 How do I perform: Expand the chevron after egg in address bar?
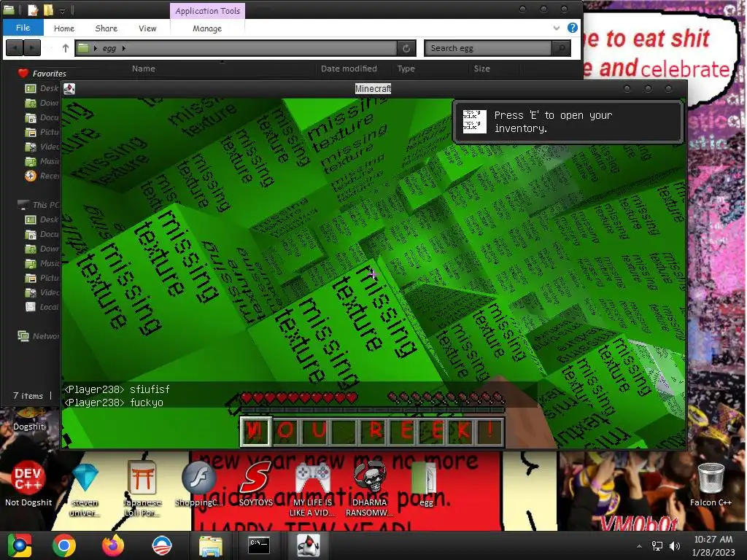tap(124, 48)
